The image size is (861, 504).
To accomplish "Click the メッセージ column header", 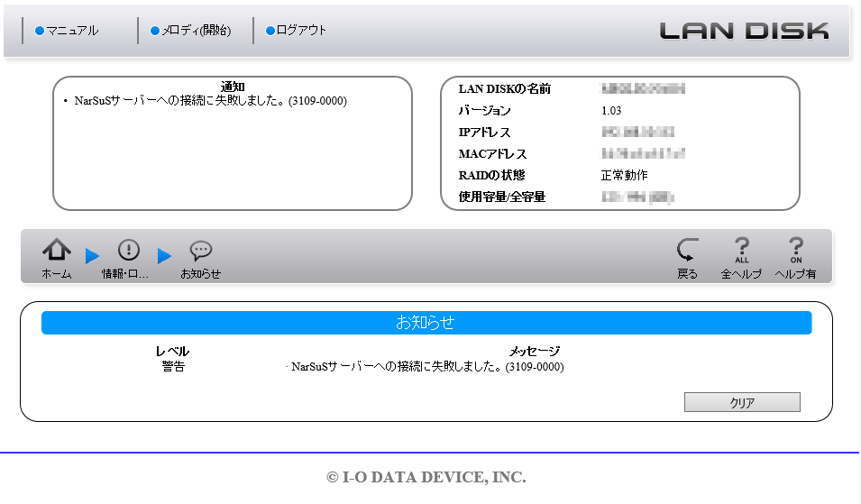I will click(535, 352).
